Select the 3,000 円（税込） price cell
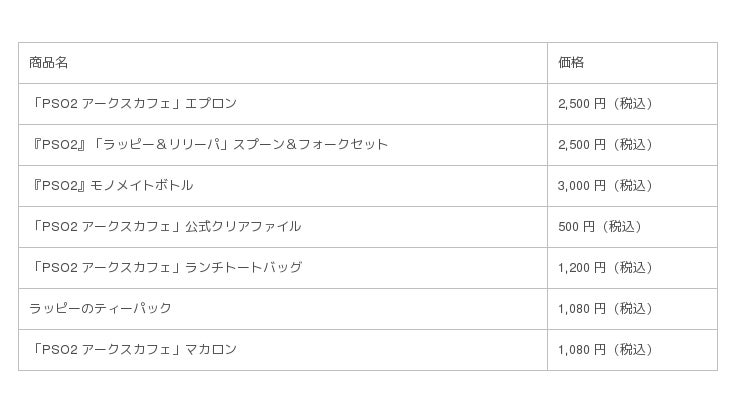This screenshot has width=740, height=411. pos(605,186)
